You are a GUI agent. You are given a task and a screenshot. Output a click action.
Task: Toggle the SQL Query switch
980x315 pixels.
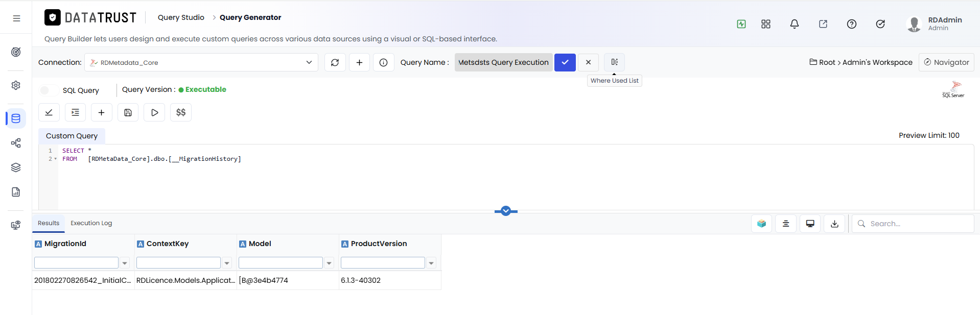click(48, 90)
